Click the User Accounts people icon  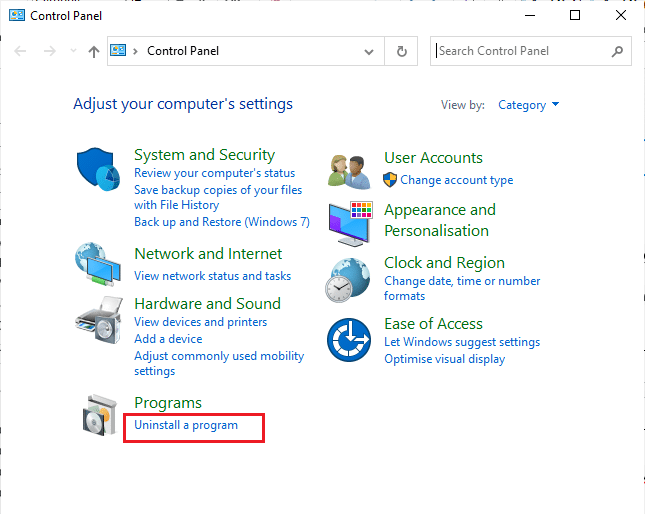point(349,169)
